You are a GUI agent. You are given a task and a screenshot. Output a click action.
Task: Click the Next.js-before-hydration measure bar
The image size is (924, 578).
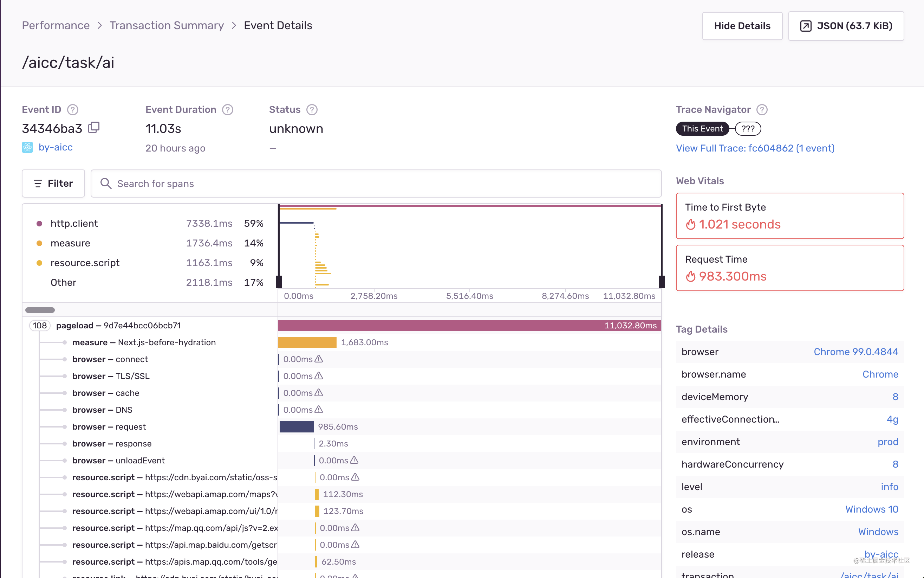point(307,342)
